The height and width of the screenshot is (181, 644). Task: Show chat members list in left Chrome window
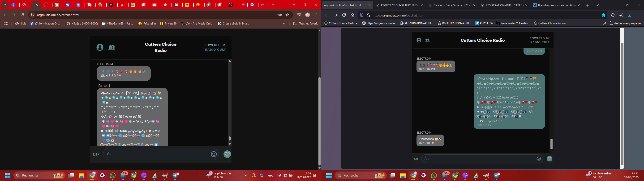[112, 47]
